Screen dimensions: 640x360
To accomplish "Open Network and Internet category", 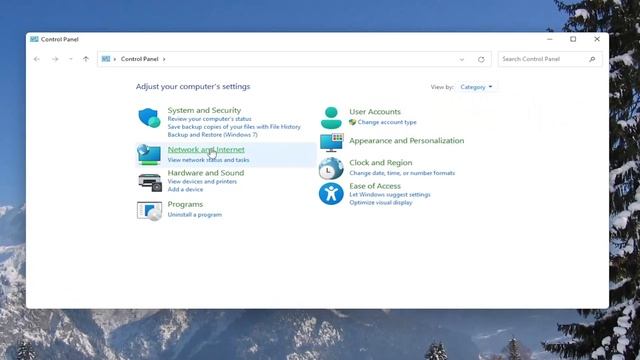I will [206, 149].
